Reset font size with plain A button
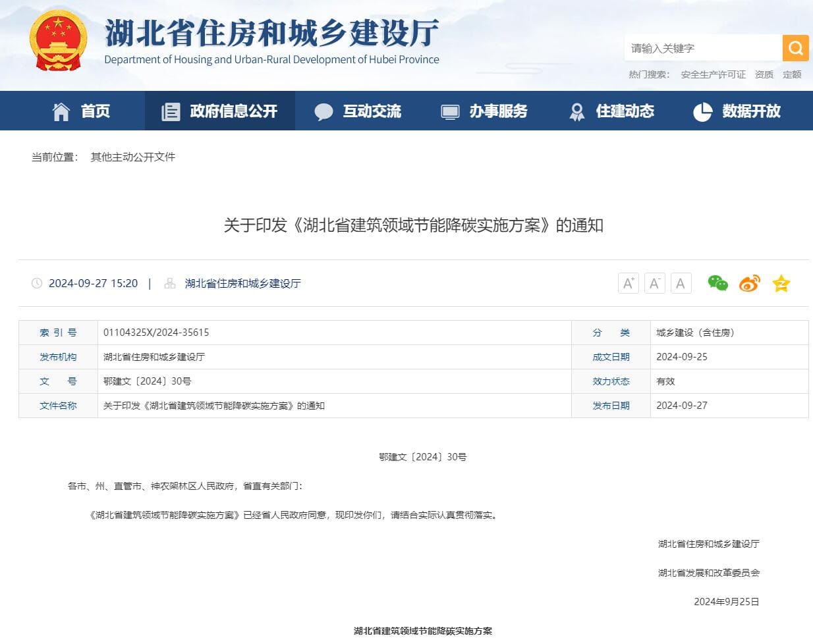 click(681, 283)
